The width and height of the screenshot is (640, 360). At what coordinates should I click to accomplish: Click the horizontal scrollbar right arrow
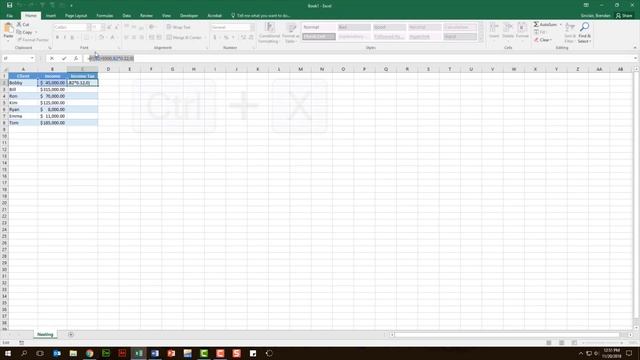click(x=630, y=334)
